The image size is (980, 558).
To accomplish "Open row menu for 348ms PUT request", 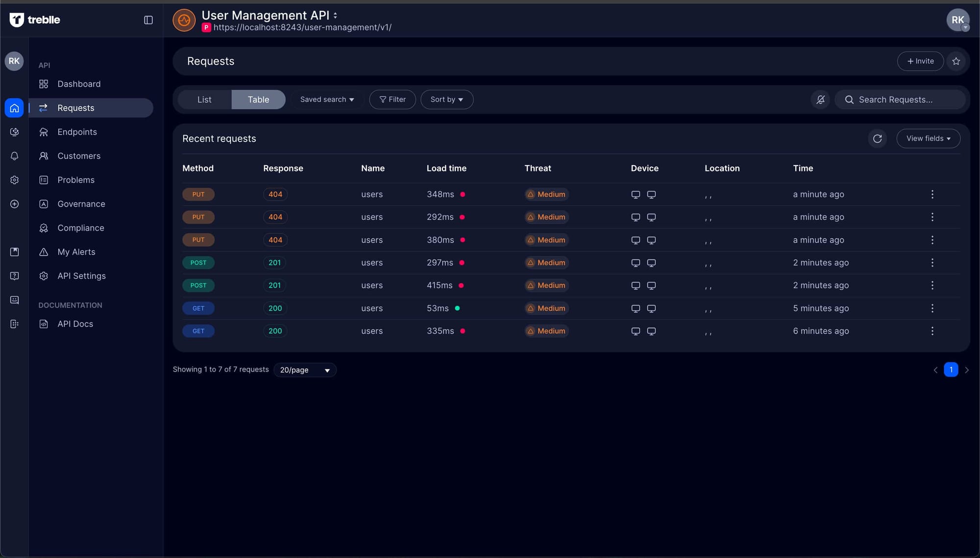I will click(x=932, y=194).
